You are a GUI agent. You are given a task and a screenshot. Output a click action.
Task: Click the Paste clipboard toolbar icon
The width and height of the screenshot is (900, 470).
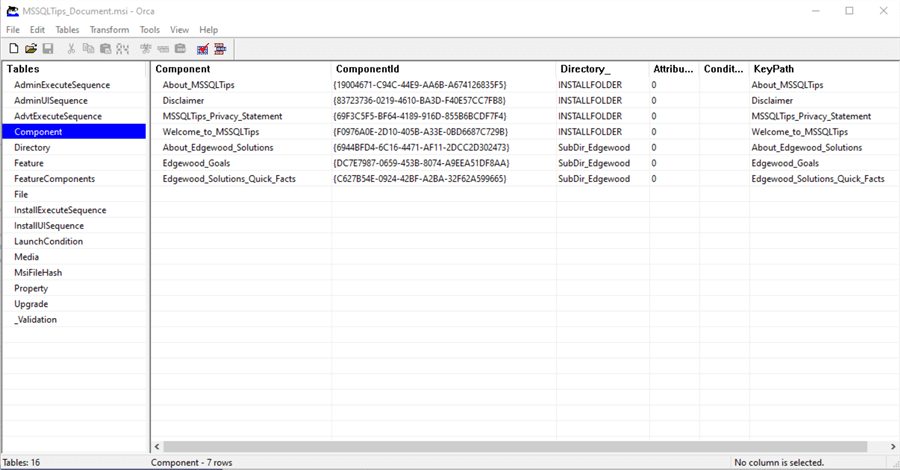click(106, 49)
